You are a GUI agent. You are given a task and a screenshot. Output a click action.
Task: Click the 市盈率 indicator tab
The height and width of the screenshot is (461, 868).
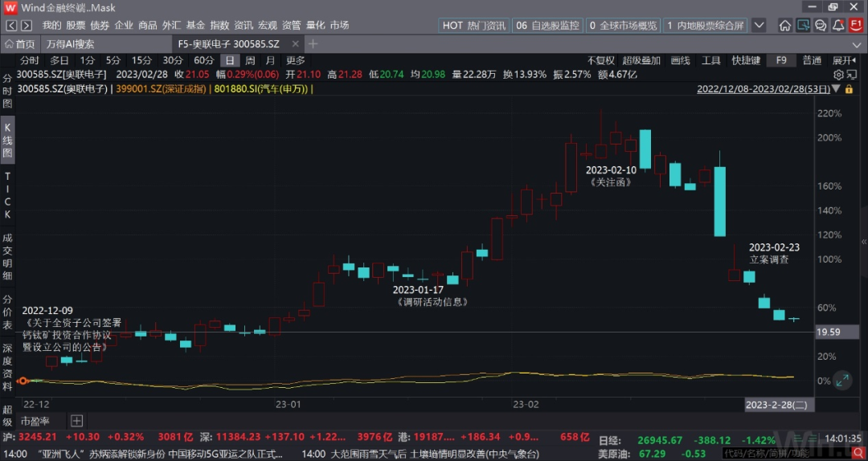[35, 421]
